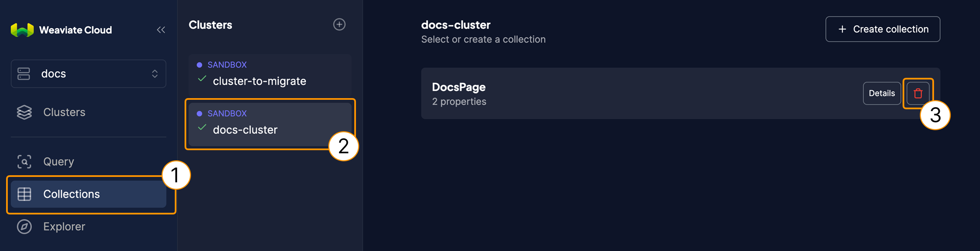The width and height of the screenshot is (980, 251).
Task: Delete the DocsPage collection with trash icon
Action: point(917,93)
